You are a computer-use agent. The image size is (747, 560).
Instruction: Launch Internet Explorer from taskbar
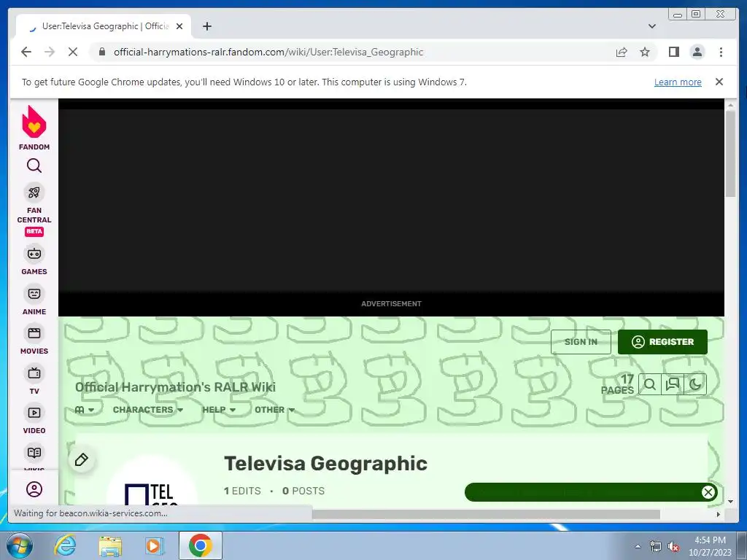[x=65, y=545]
